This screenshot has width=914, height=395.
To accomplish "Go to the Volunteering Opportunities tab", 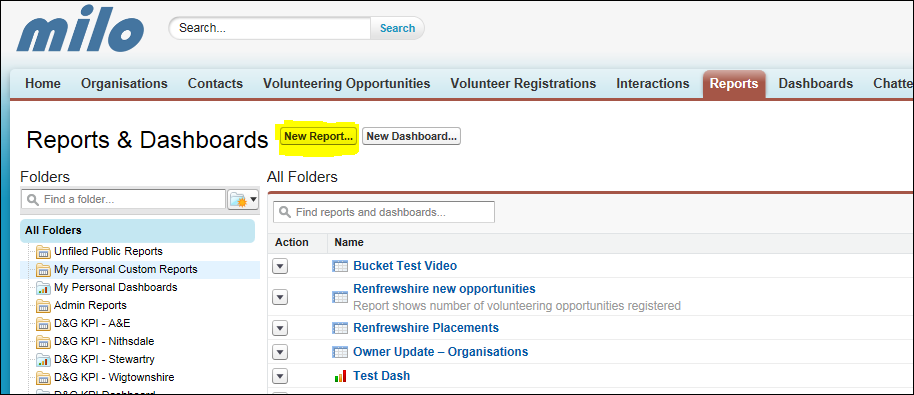I will tap(346, 84).
